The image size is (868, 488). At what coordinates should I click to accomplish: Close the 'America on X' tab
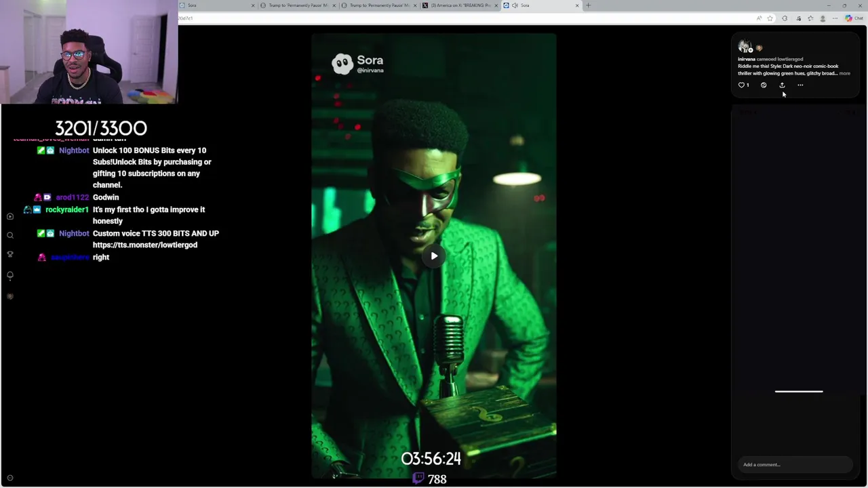point(496,5)
